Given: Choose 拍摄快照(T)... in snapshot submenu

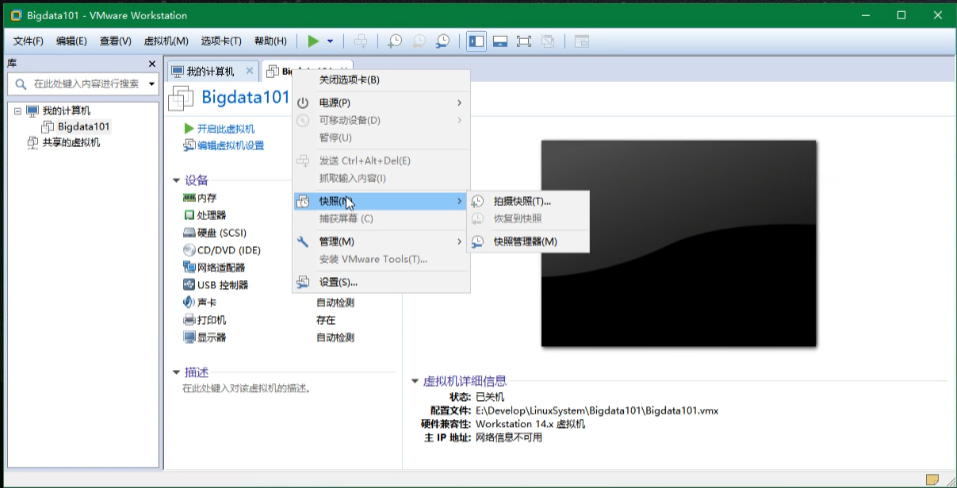Looking at the screenshot, I should 529,201.
